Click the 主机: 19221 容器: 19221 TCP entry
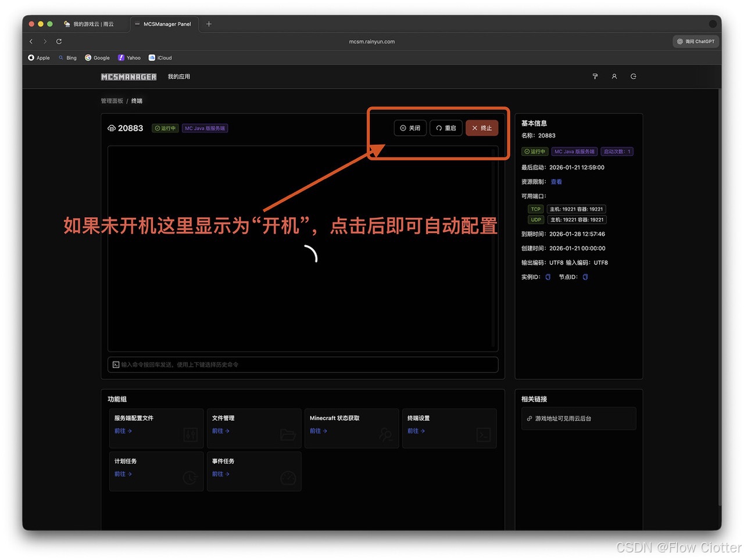This screenshot has width=744, height=560. coord(577,209)
